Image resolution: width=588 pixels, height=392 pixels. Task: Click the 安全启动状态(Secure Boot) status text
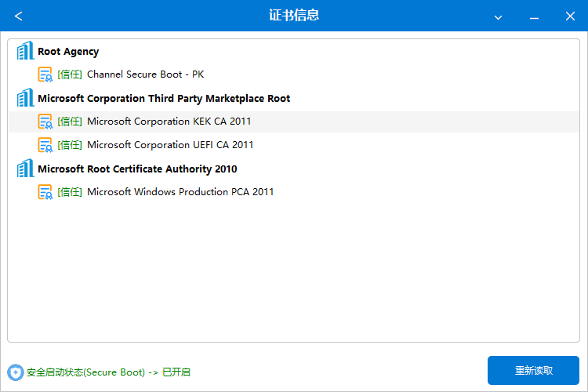(x=108, y=372)
